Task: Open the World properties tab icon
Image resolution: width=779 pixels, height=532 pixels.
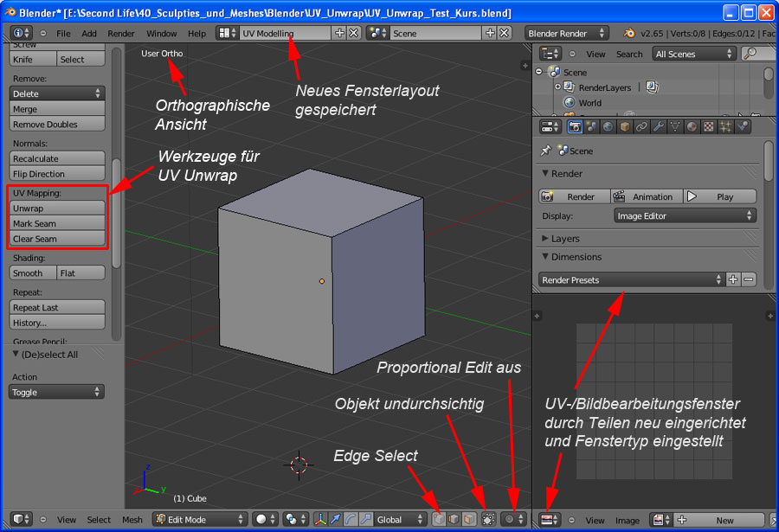Action: pos(608,127)
